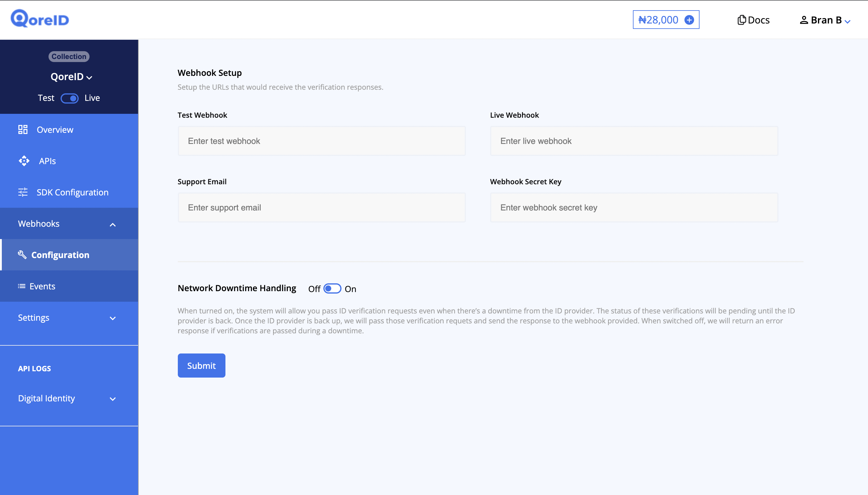Click the Docs document icon
The width and height of the screenshot is (868, 495).
coord(741,20)
